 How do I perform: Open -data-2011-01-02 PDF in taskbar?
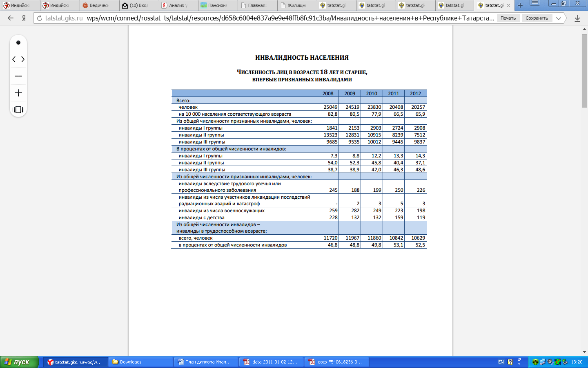[272, 362]
